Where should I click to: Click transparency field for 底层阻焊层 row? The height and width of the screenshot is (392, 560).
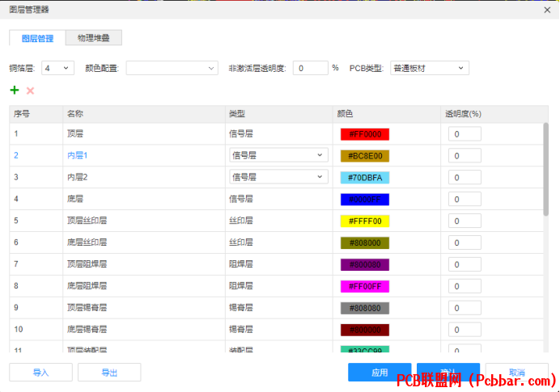(x=465, y=286)
